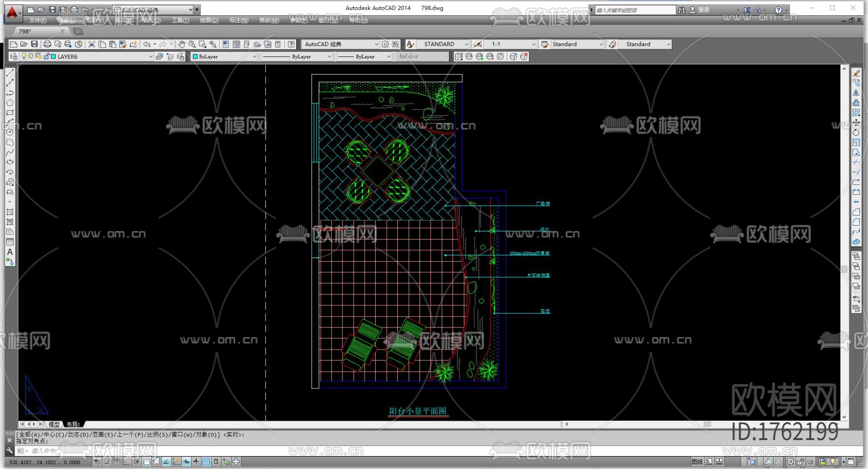
Task: Select the Multiline Text tool
Action: 10,252
